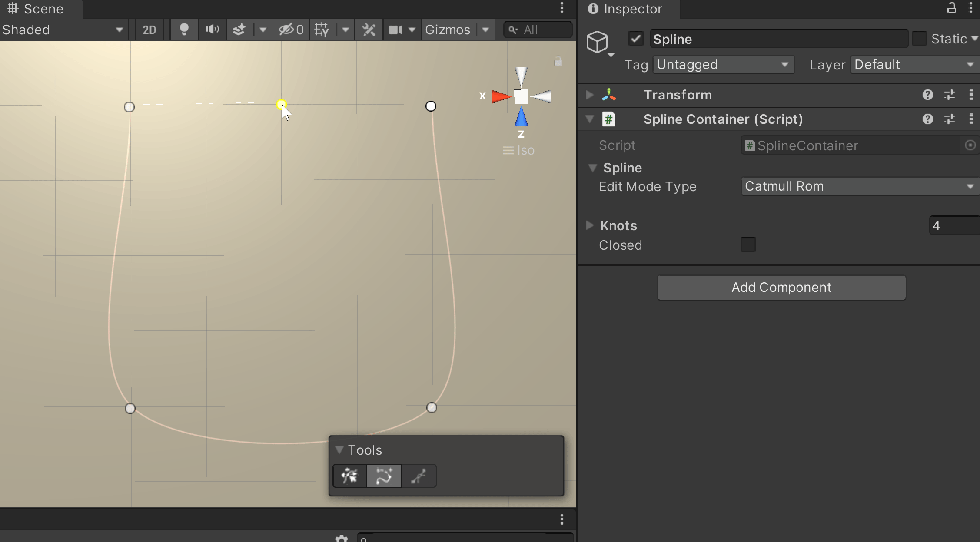This screenshot has width=980, height=542.
Task: Open the Gizmos menu button
Action: click(448, 30)
